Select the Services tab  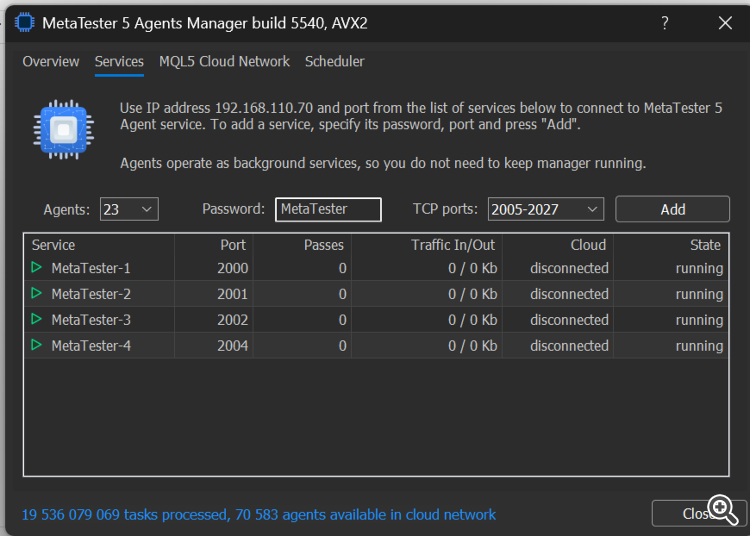pyautogui.click(x=119, y=62)
